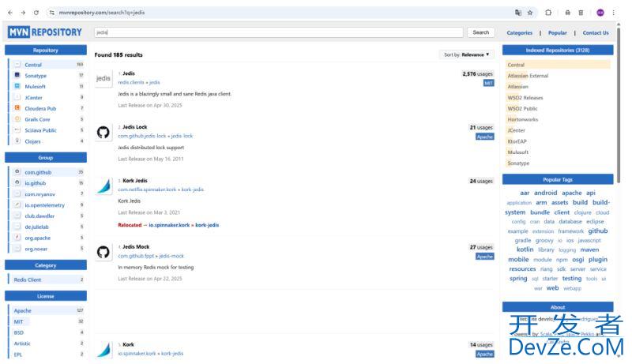Click the MIT license badge on Jedis
This screenshot has width=632, height=364.
tap(488, 83)
